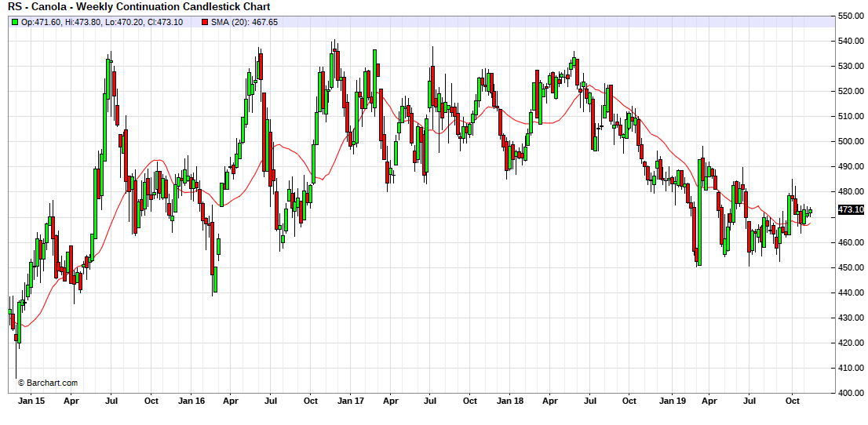The height and width of the screenshot is (425, 868).
Task: Click the 'SMA (20): 467.65' legend text
Action: pos(245,22)
